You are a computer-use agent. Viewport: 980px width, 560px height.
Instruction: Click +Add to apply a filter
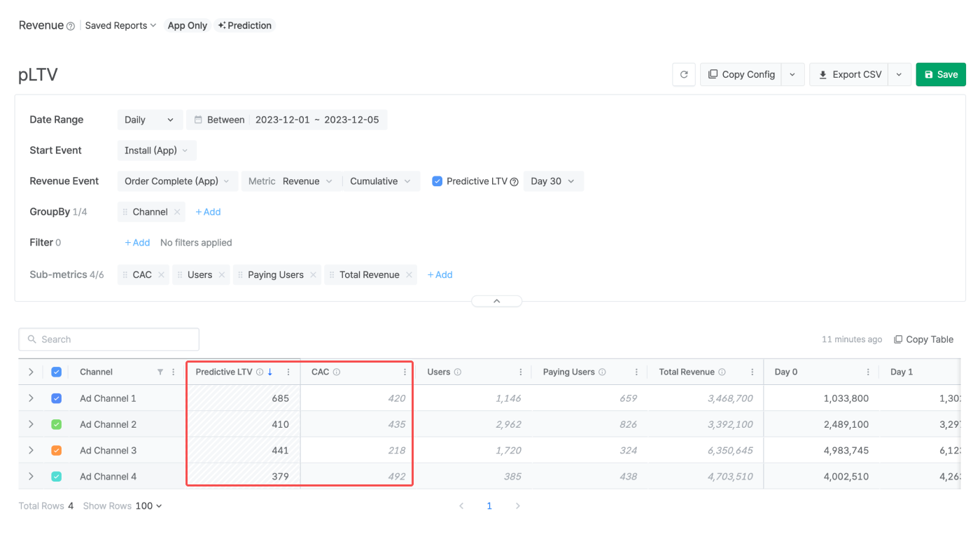pos(136,242)
